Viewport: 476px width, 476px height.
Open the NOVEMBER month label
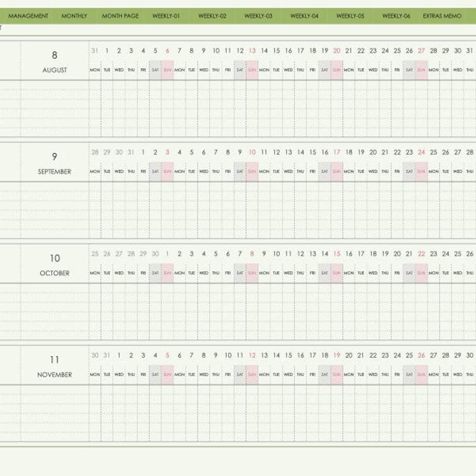pyautogui.click(x=55, y=375)
